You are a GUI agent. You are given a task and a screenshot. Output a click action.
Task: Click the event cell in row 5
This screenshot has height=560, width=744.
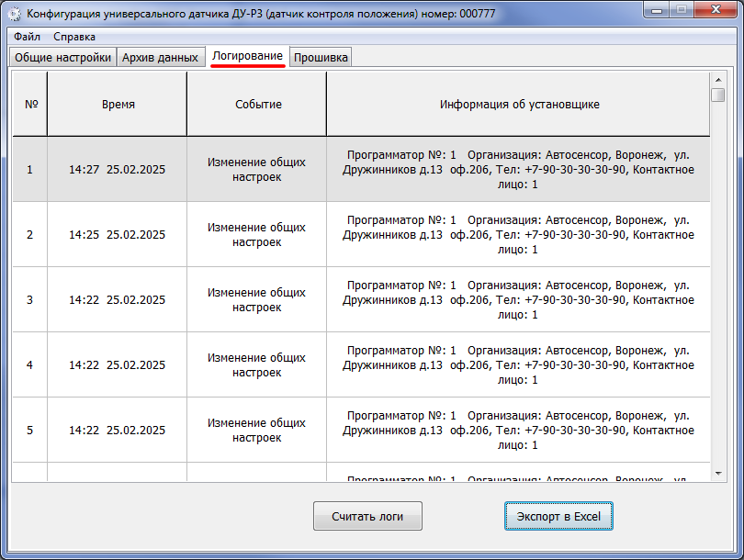coord(256,430)
